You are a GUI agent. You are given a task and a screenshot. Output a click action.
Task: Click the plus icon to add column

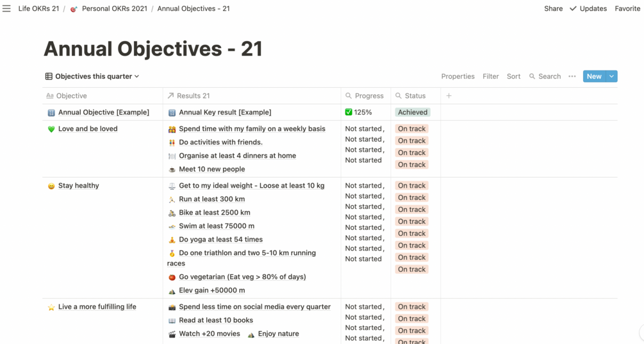pyautogui.click(x=449, y=95)
